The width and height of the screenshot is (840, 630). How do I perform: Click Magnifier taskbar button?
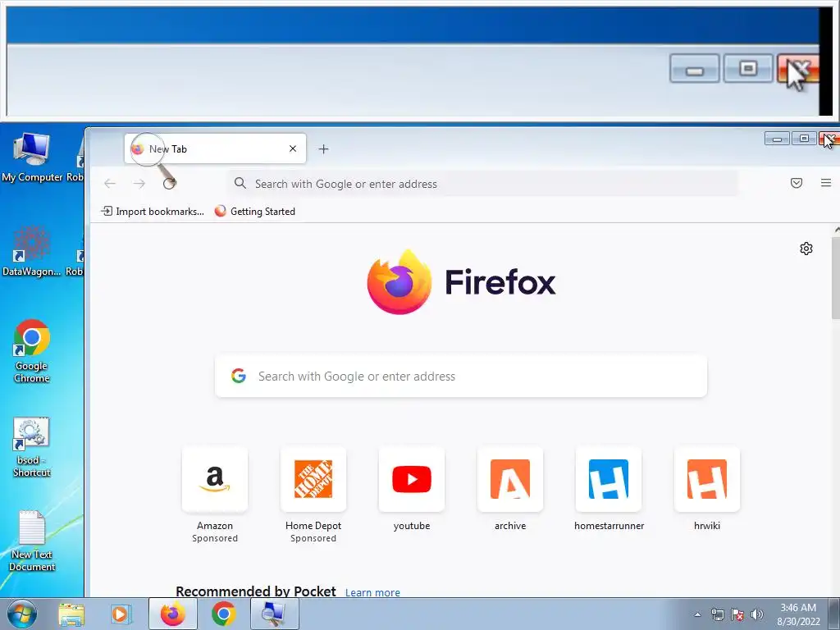point(274,614)
